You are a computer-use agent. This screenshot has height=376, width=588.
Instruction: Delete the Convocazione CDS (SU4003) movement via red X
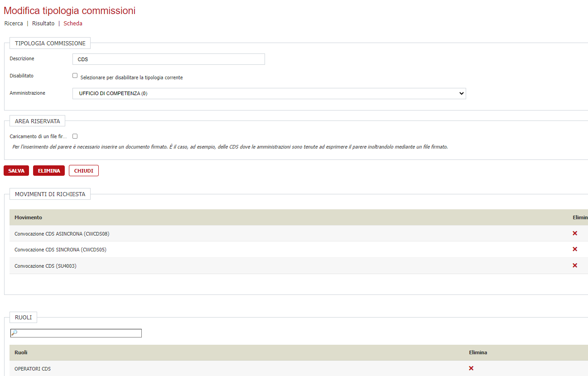click(x=575, y=265)
